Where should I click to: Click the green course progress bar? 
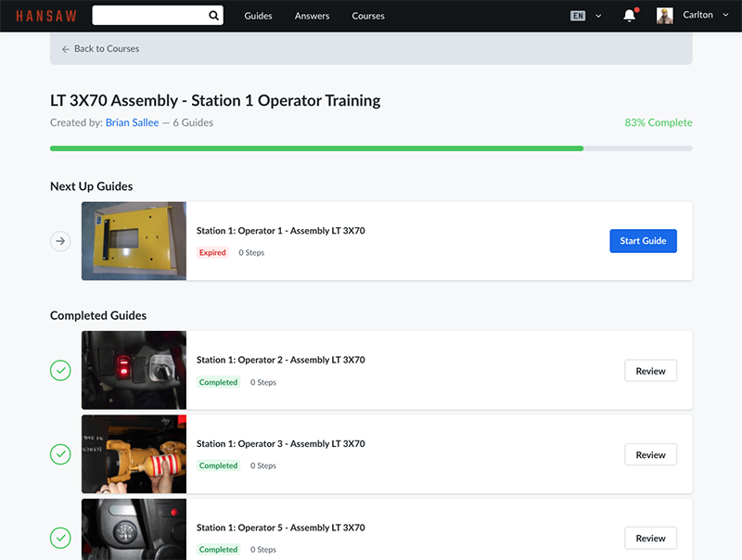pos(315,148)
